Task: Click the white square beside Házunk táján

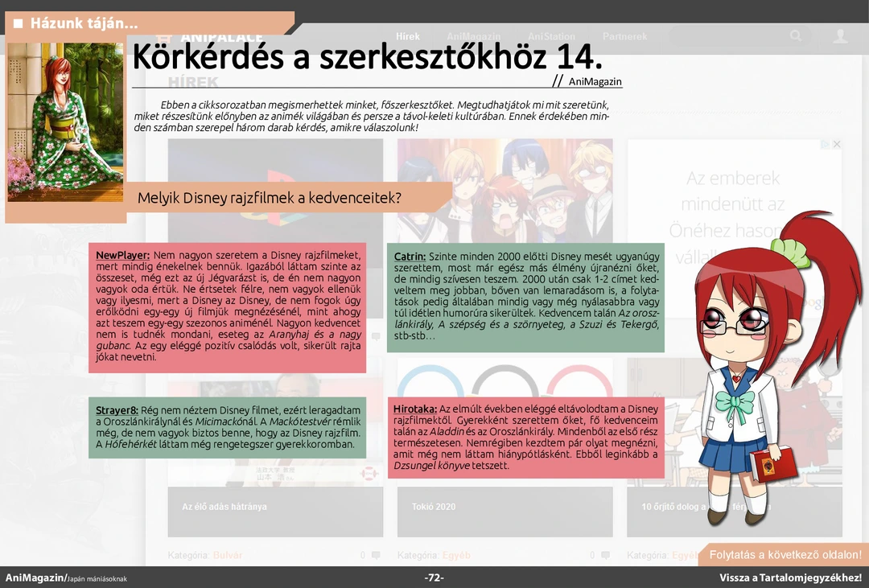Action: click(18, 23)
